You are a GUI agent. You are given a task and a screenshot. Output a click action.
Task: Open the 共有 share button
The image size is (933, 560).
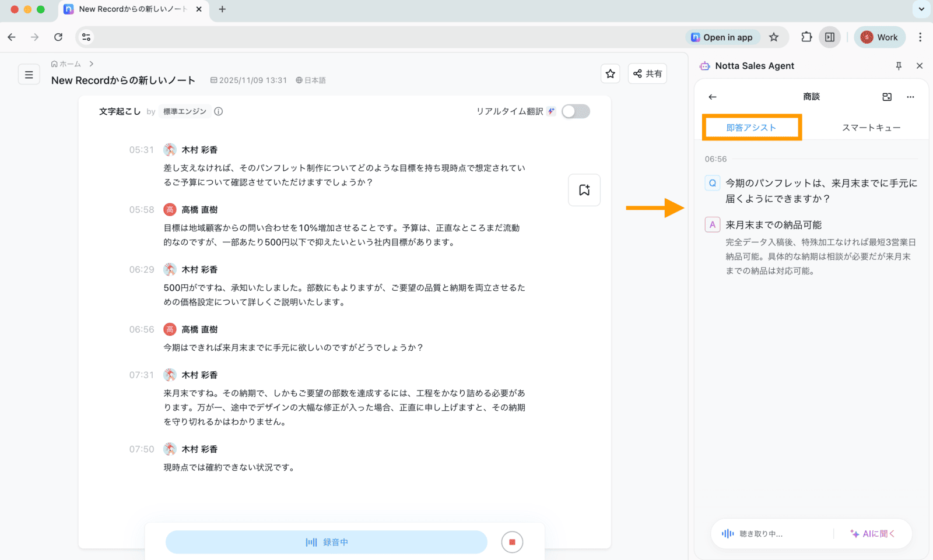[647, 73]
